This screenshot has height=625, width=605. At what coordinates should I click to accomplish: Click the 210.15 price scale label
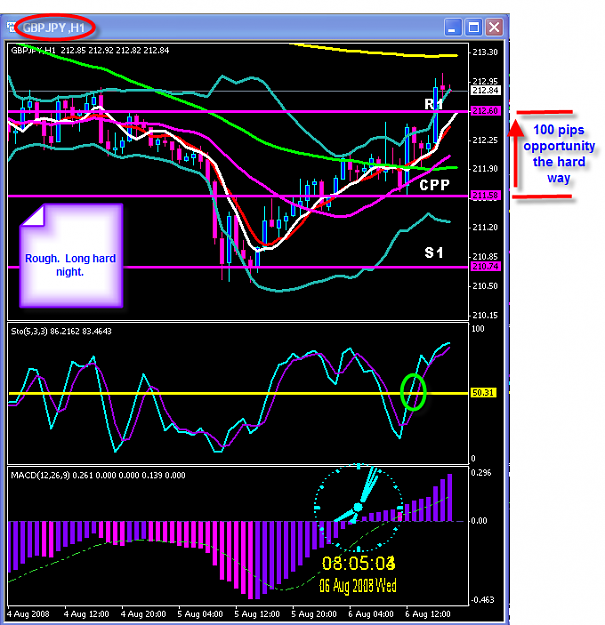[485, 315]
